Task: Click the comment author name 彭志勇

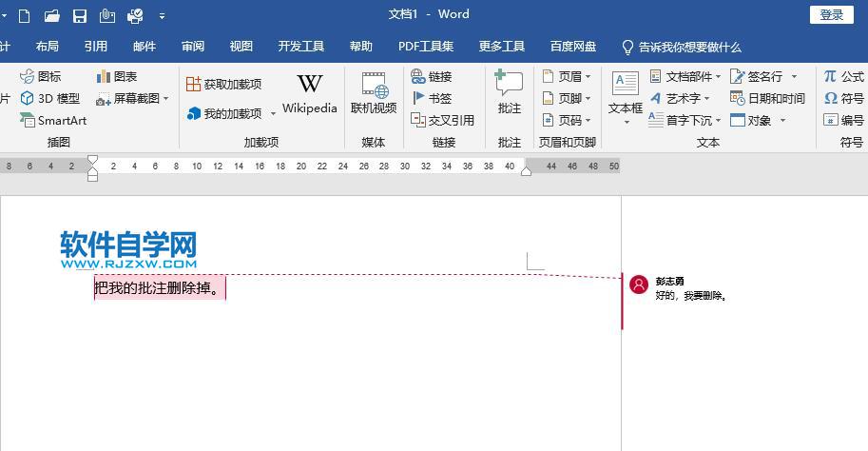Action: (x=669, y=282)
